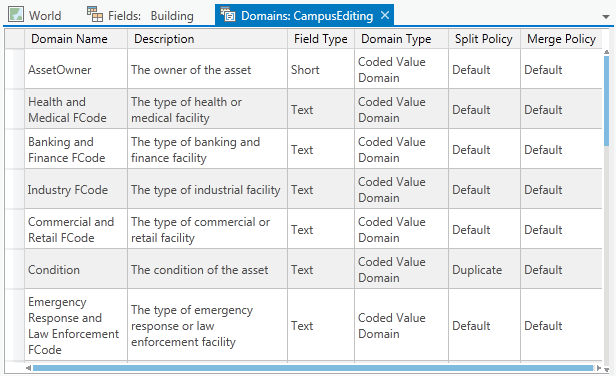Select the Duplicate split policy cell
The width and height of the screenshot is (616, 376).
point(484,269)
